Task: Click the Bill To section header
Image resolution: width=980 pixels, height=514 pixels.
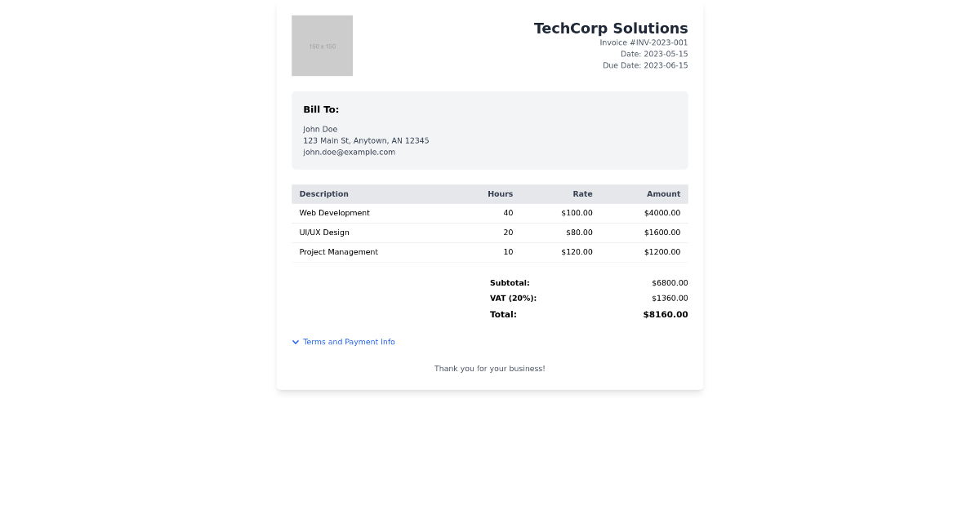Action: [322, 109]
